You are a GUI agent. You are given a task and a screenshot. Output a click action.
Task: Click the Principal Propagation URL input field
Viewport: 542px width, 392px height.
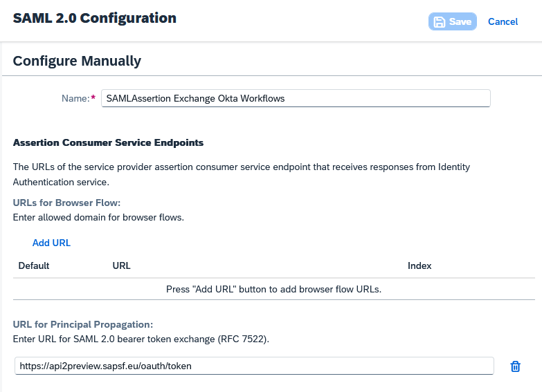coord(253,366)
